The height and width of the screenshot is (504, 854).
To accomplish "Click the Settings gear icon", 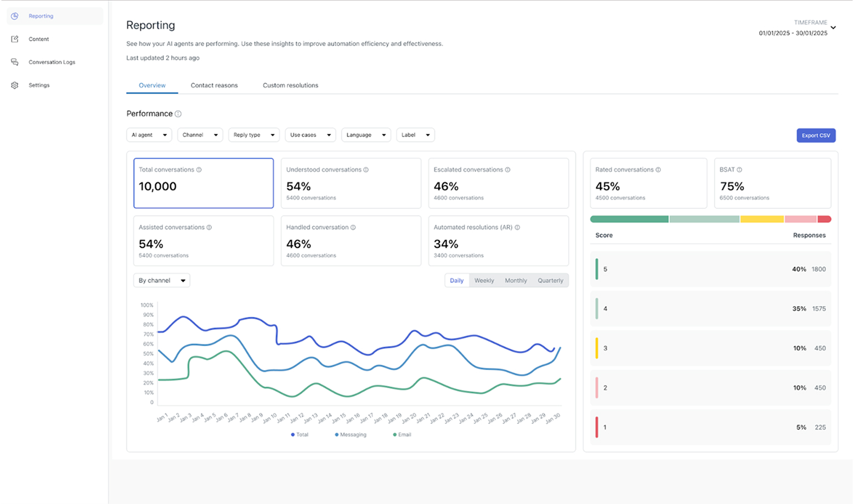I will click(x=15, y=86).
